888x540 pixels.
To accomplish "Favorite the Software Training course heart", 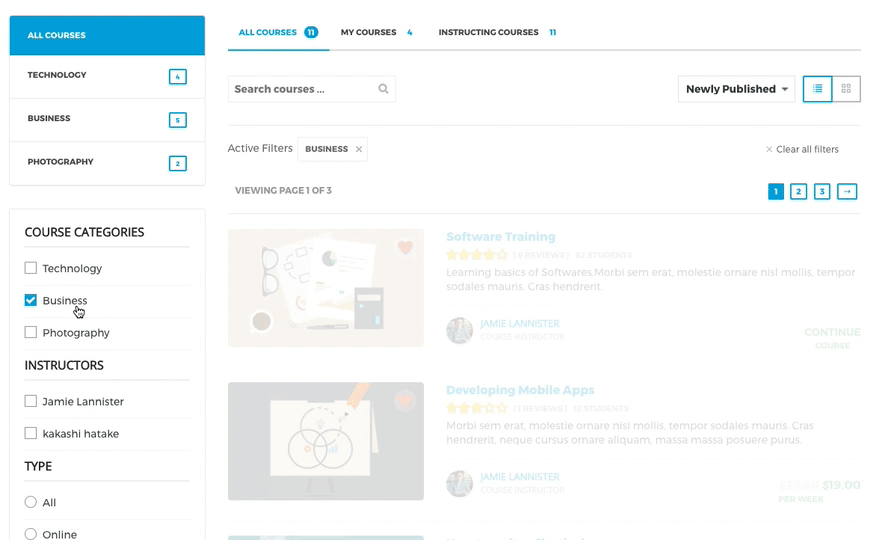I will pyautogui.click(x=405, y=248).
